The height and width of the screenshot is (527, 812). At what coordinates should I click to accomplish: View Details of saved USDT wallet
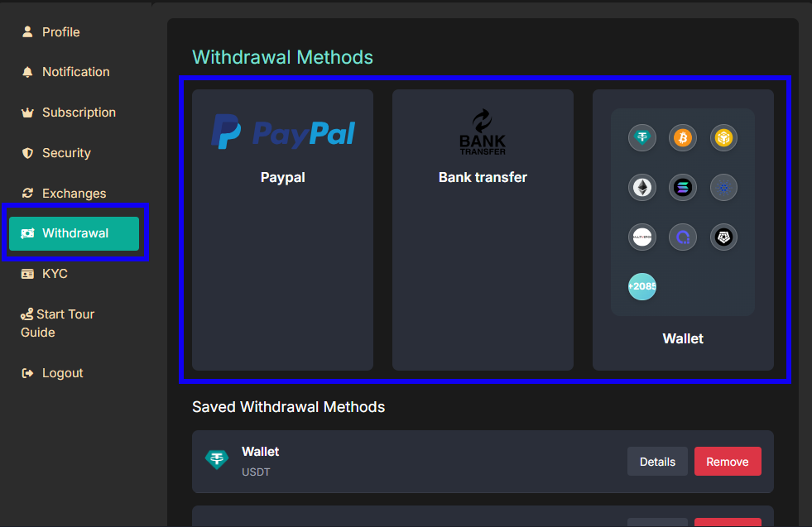coord(657,462)
